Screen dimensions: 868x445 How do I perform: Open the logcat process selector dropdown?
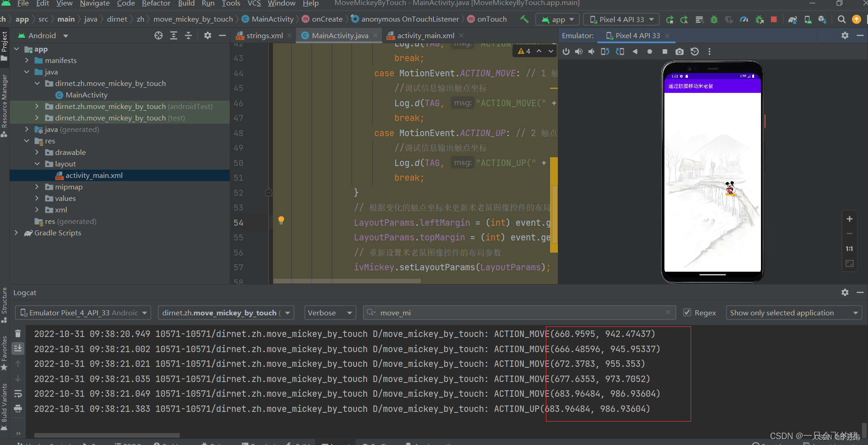click(226, 313)
